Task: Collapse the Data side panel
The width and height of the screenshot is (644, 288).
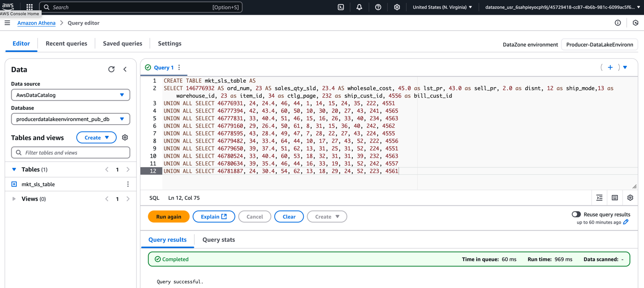Action: (125, 69)
